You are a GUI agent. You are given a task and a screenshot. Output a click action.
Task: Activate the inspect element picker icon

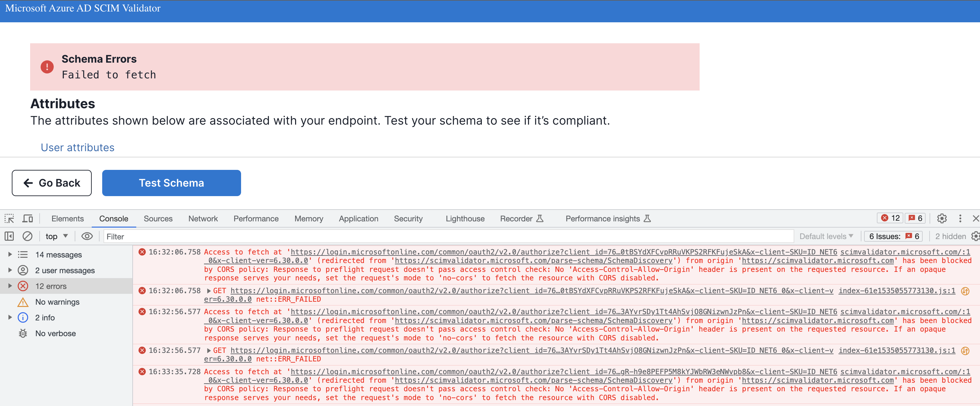point(9,219)
